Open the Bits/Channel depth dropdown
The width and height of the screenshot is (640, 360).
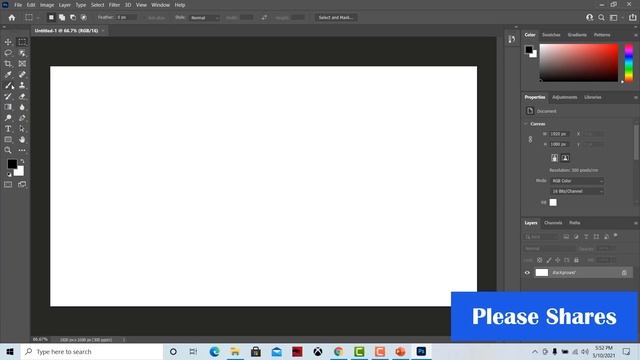coord(577,191)
